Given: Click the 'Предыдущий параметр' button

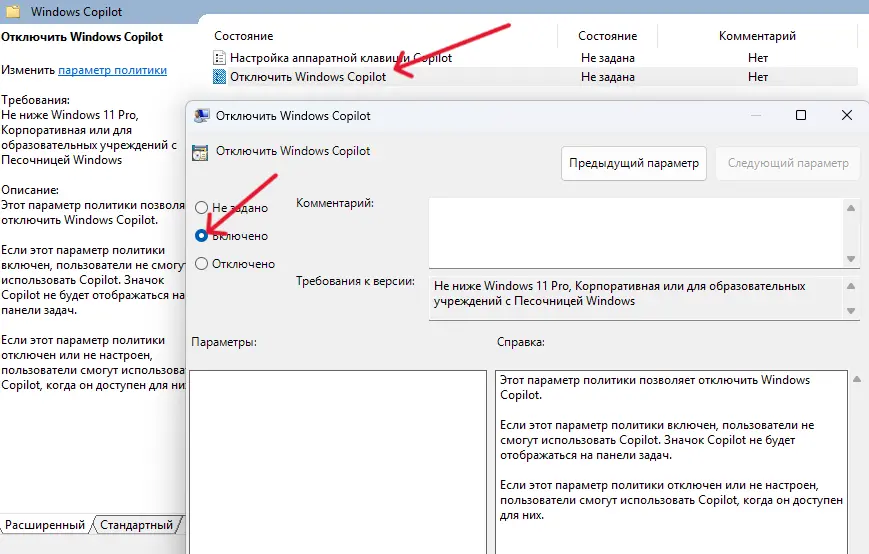Looking at the screenshot, I should (633, 163).
